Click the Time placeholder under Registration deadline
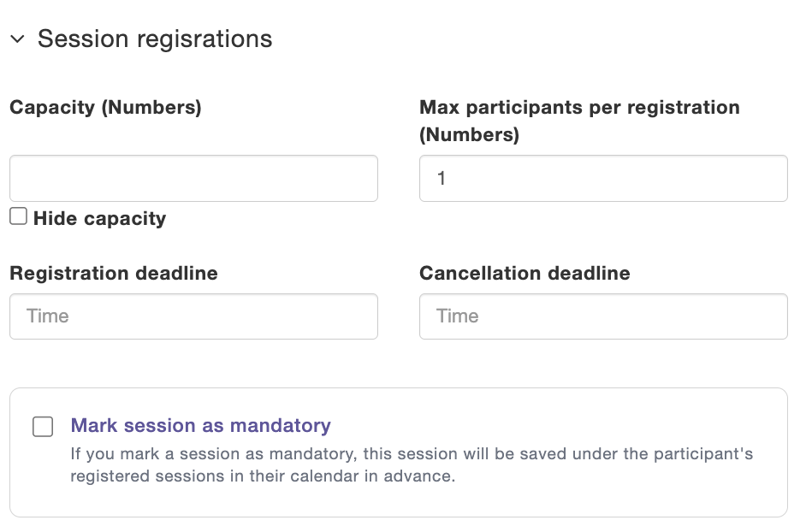This screenshot has width=806, height=532. [47, 316]
